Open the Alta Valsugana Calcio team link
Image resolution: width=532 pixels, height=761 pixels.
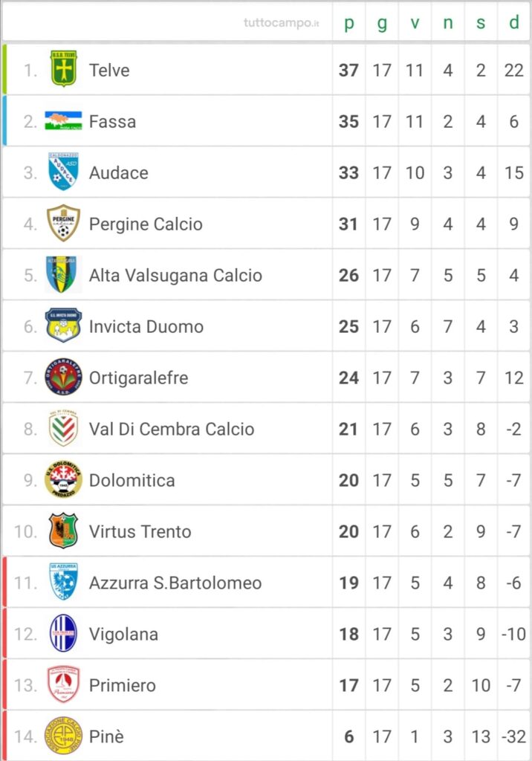pos(175,275)
